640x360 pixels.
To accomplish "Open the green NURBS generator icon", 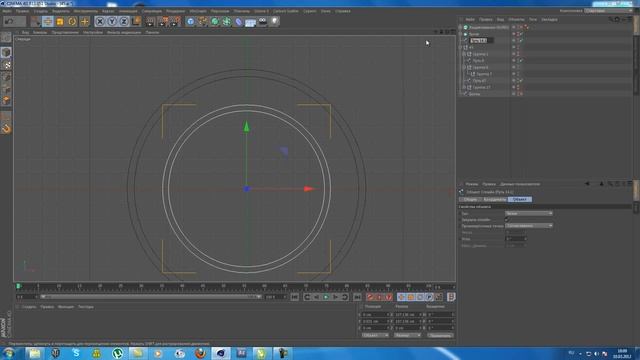I will tap(215, 21).
